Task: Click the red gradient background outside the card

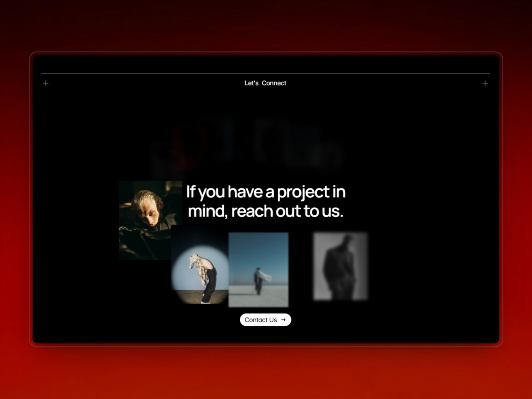Action: click(266, 372)
